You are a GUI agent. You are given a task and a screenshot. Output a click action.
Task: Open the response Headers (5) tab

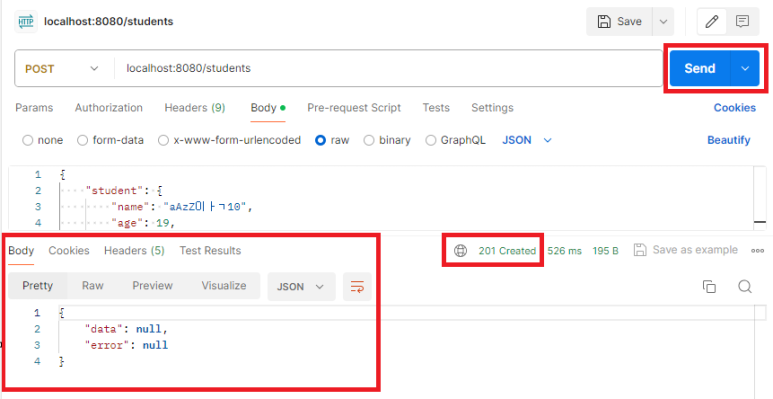[x=134, y=251]
